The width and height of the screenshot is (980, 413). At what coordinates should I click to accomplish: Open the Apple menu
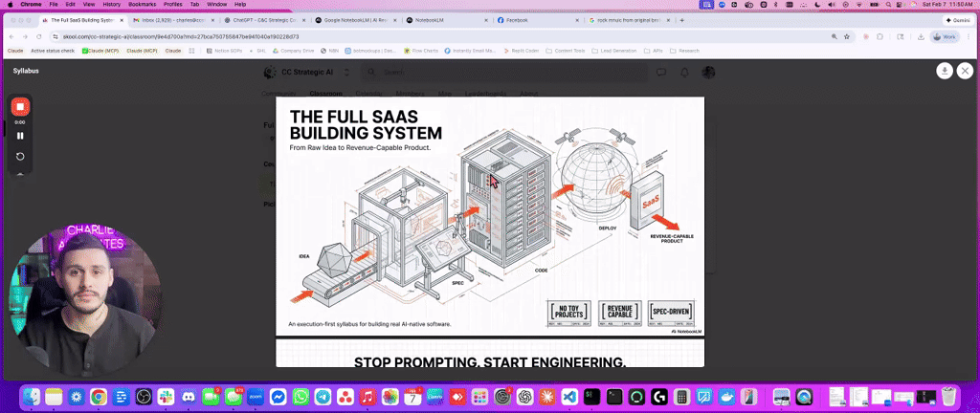[10, 5]
